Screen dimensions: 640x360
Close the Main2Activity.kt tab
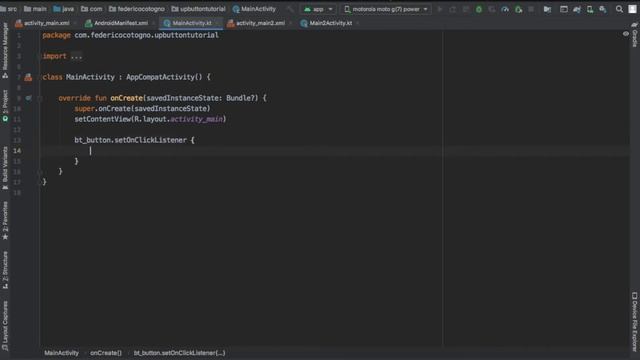(x=358, y=23)
